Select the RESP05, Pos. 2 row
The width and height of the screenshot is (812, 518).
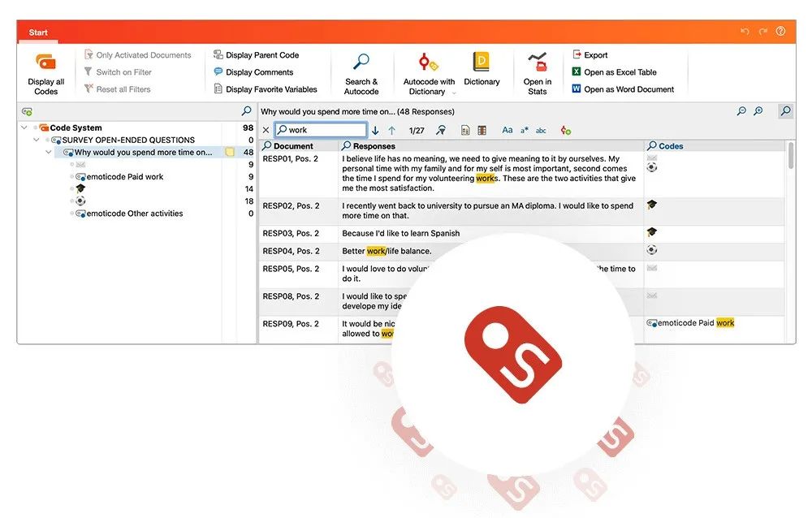521,274
